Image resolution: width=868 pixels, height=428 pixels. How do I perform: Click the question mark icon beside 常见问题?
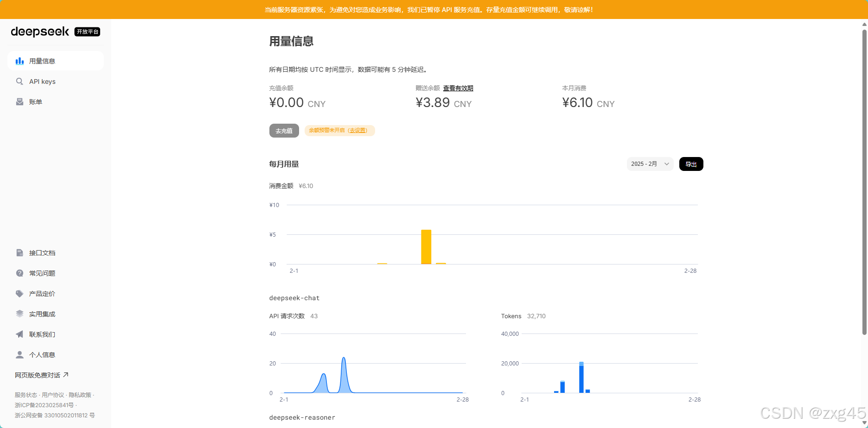click(x=19, y=273)
